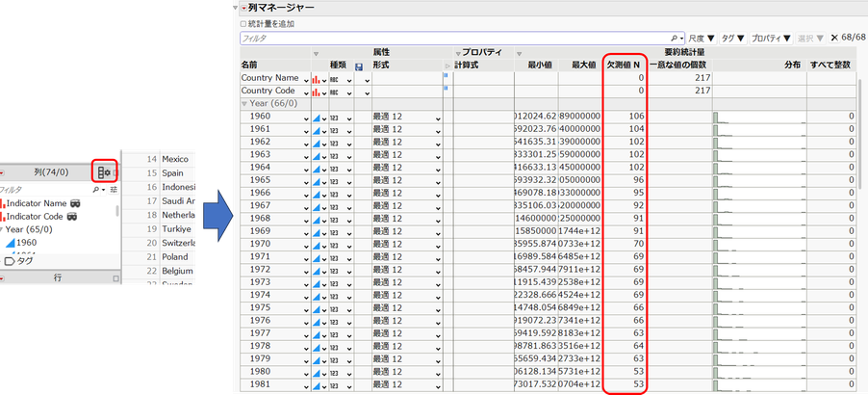Click nominal modeling type icon for Country Name
The width and height of the screenshot is (868, 395).
click(317, 80)
